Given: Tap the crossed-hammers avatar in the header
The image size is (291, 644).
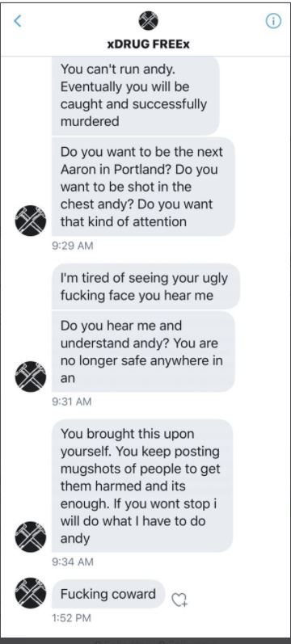Looking at the screenshot, I should [x=149, y=21].
